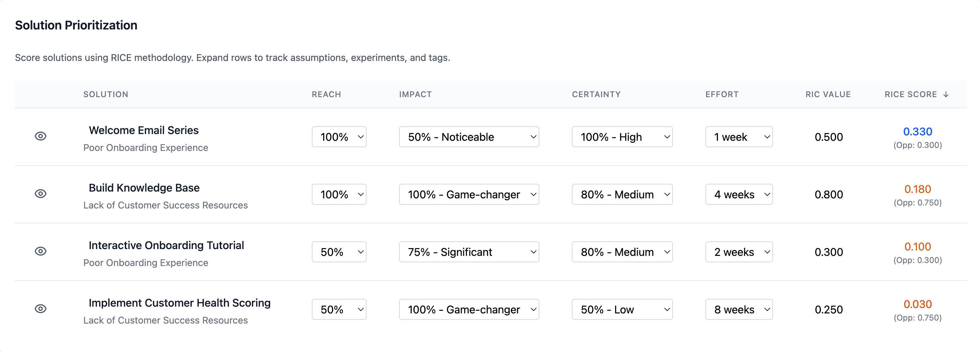Viewport: 980px width, 352px height.
Task: Change effort for Implement Customer Health Scoring
Action: 739,309
